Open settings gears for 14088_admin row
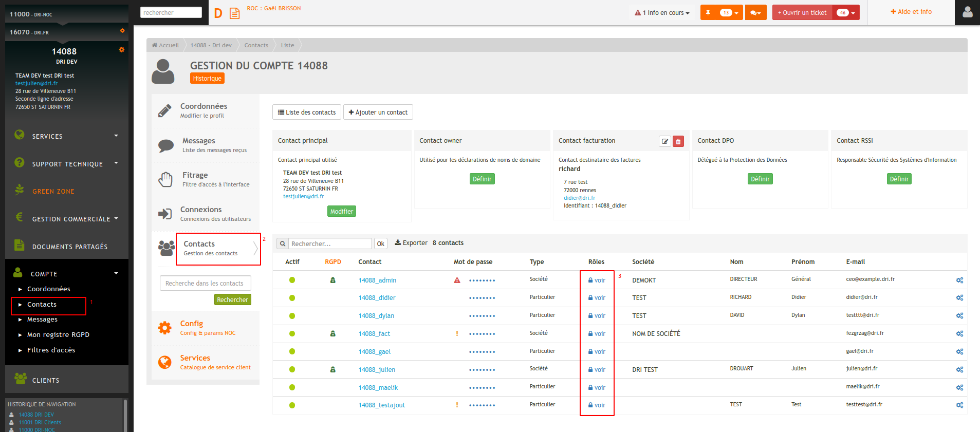 pos(959,280)
